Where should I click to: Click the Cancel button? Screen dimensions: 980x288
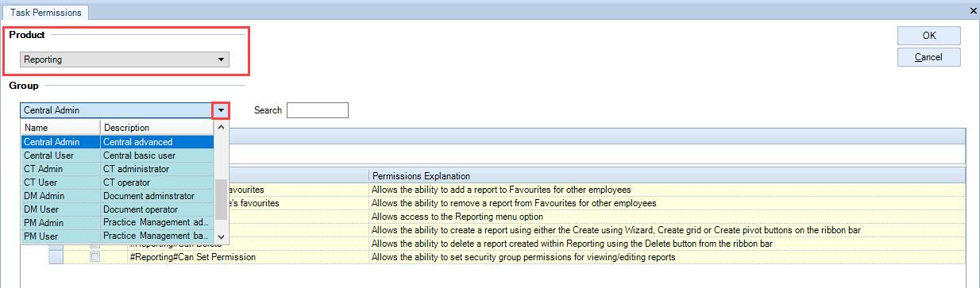pyautogui.click(x=929, y=57)
